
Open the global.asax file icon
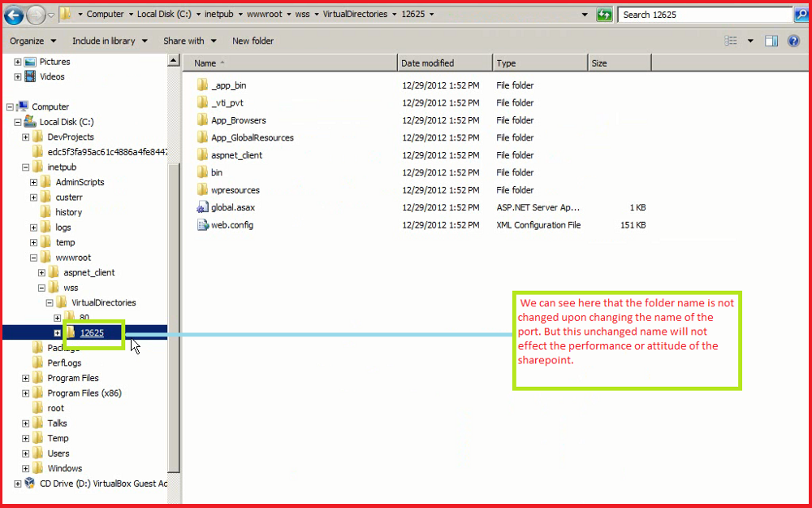tap(204, 207)
